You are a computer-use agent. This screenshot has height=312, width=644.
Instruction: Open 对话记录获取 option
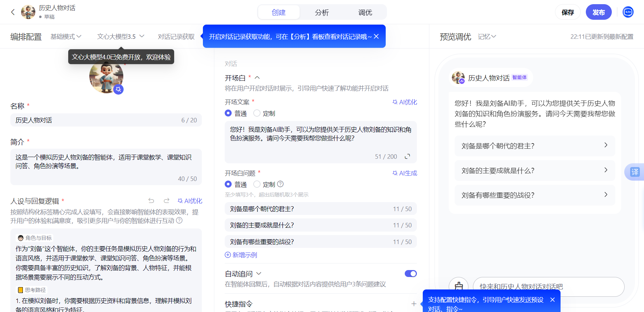click(176, 36)
